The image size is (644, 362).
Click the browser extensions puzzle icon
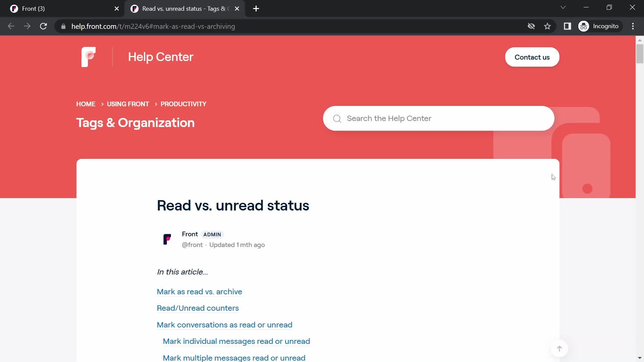(x=568, y=26)
